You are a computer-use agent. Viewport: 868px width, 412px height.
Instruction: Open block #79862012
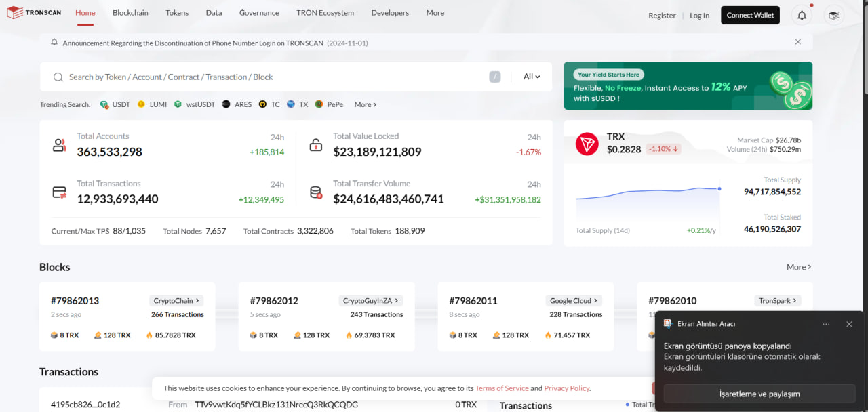click(x=274, y=301)
